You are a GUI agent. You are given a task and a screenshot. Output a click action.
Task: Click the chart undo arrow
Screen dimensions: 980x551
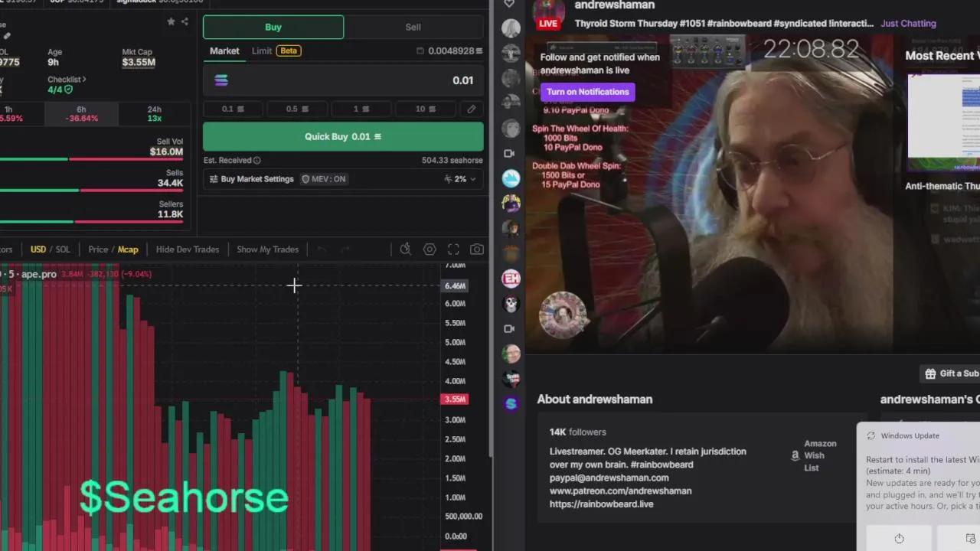coord(322,249)
